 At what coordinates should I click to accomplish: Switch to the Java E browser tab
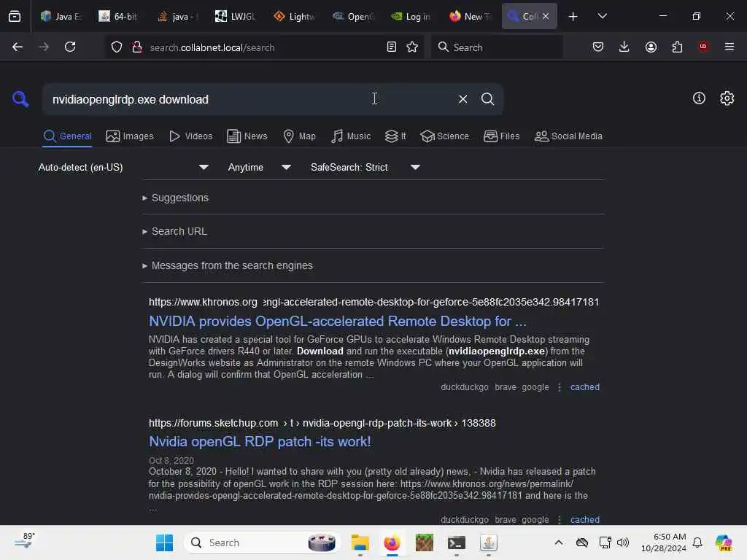61,16
